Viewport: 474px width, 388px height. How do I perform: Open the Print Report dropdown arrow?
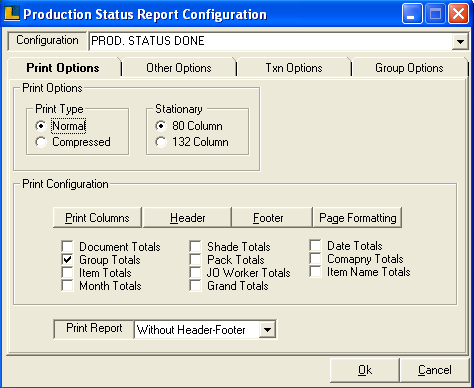pos(267,330)
